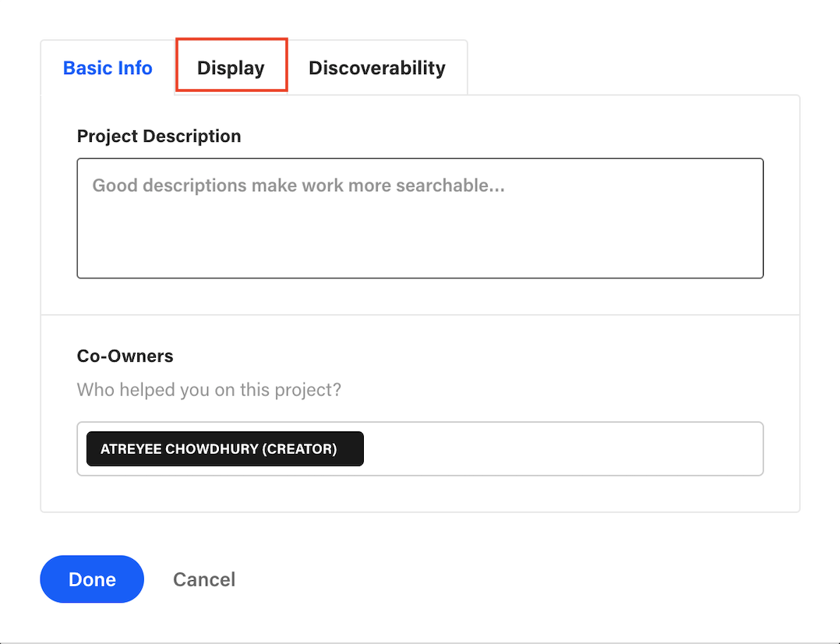Click the Co-Owners section heading

coord(125,356)
